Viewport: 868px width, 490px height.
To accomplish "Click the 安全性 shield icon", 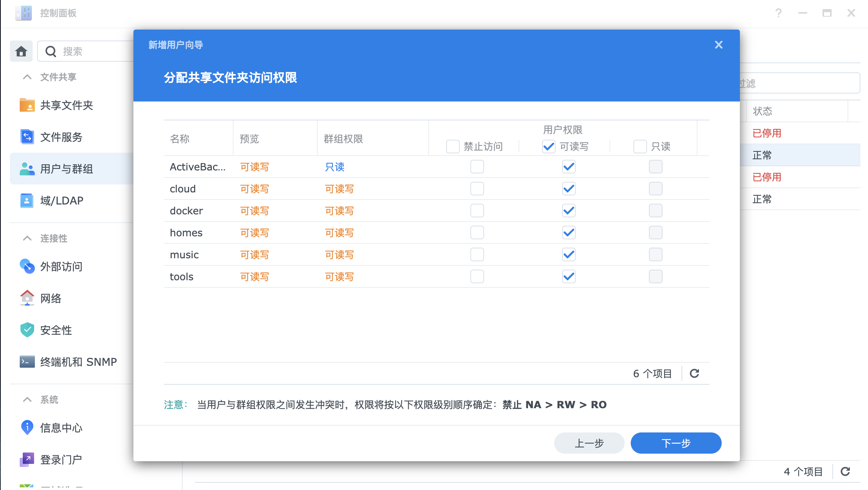I will (x=27, y=330).
